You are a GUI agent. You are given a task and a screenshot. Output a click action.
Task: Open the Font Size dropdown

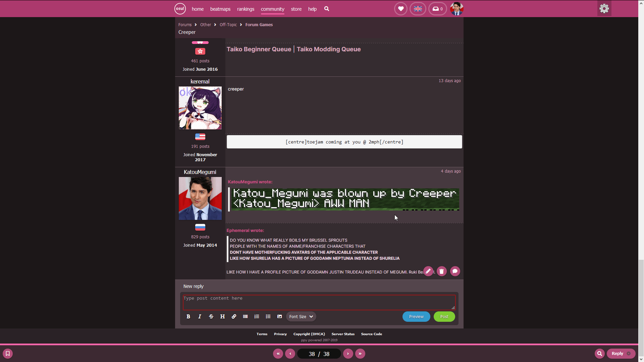(301, 316)
